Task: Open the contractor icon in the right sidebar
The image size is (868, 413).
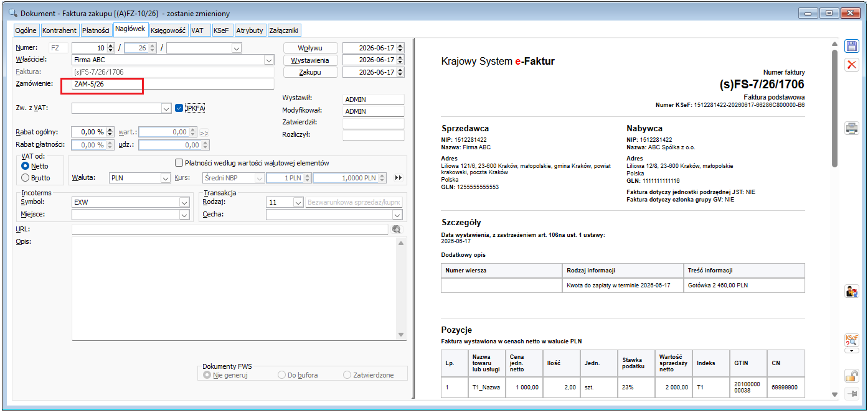Action: point(851,291)
